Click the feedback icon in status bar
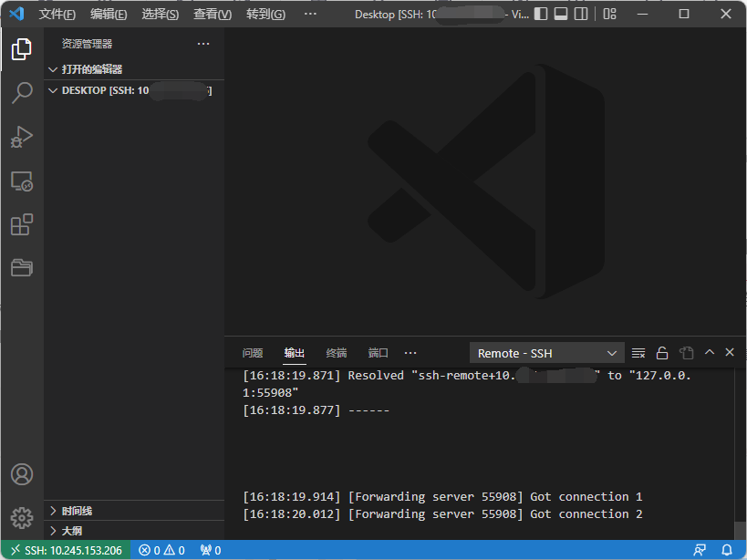The image size is (747, 560). coord(700,551)
